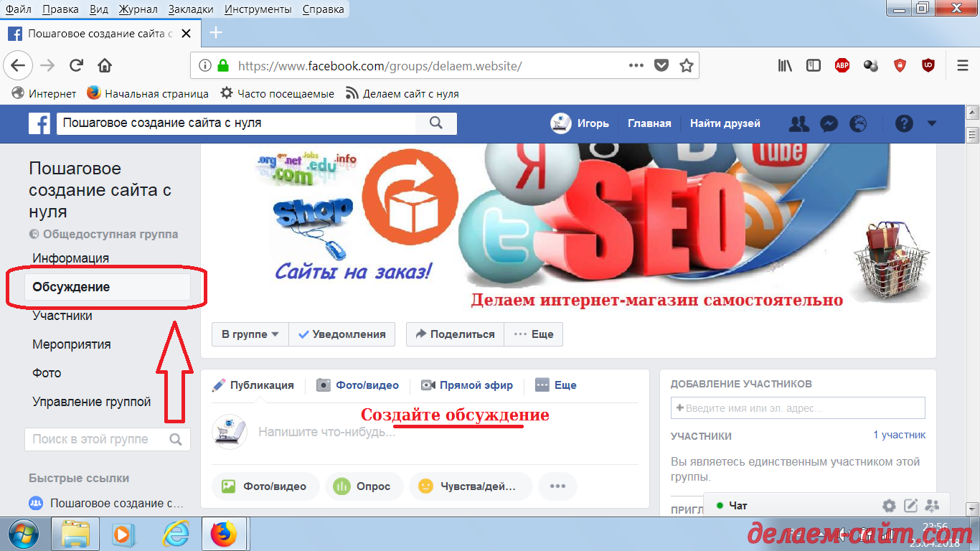The width and height of the screenshot is (980, 551).
Task: Open the notifications globe icon
Action: tap(858, 123)
